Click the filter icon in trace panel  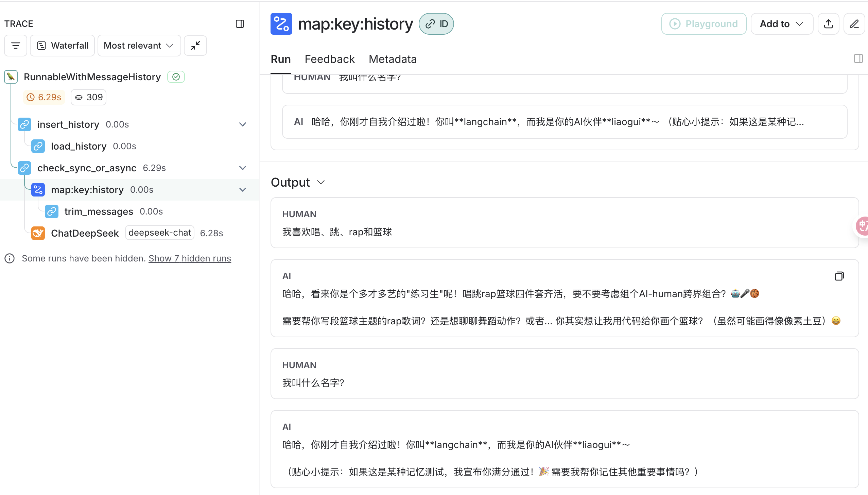[16, 46]
